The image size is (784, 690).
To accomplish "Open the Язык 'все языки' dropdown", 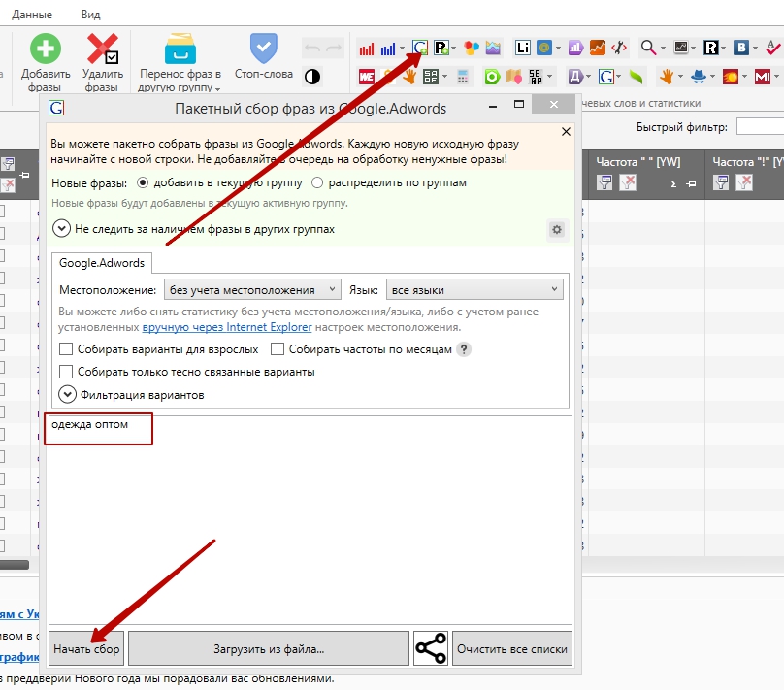I will 474,289.
